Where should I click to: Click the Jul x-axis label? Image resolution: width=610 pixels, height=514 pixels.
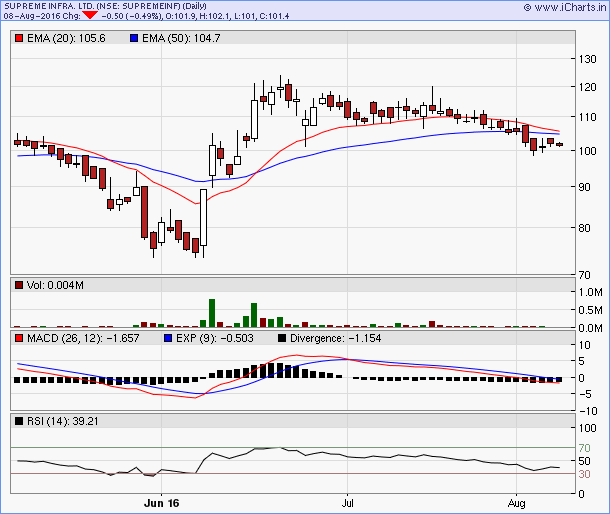click(x=347, y=503)
